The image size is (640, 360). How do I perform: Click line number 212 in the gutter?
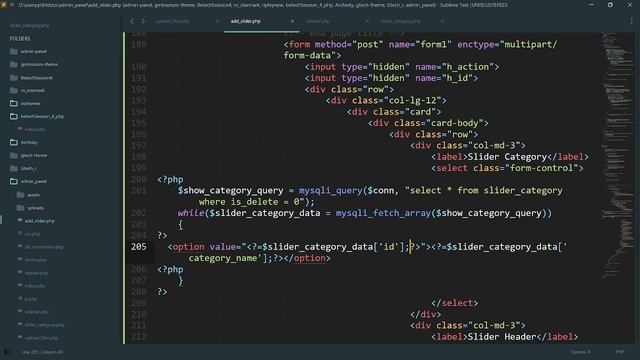pyautogui.click(x=139, y=337)
